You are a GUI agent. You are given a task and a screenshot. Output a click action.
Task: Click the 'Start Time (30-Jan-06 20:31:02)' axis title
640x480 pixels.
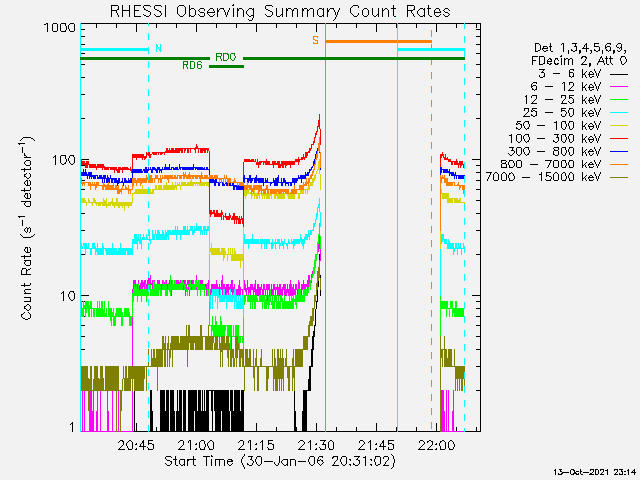[x=280, y=461]
